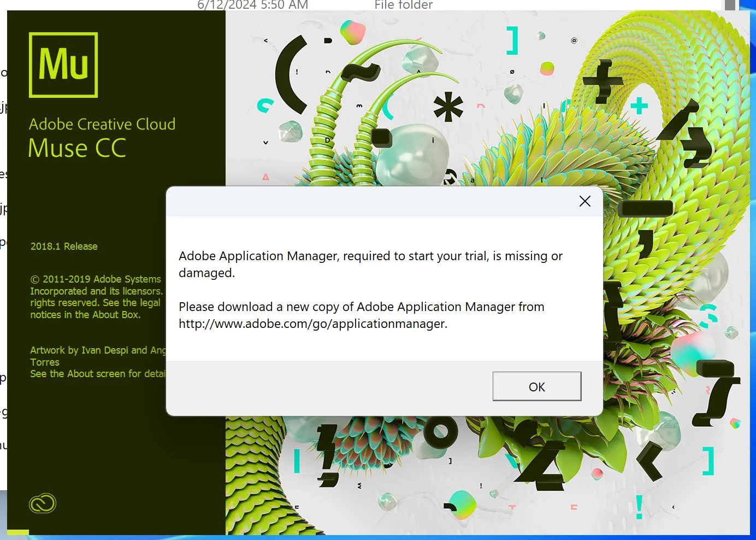Click the 'Adobe Creative Cloud' heading
This screenshot has width=756, height=540.
point(102,124)
